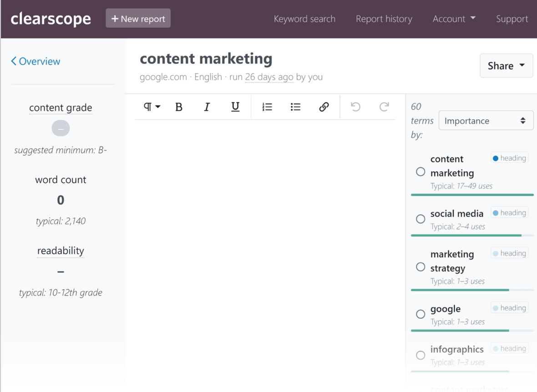Create a New report
Image resolution: width=537 pixels, height=392 pixels.
click(x=138, y=19)
